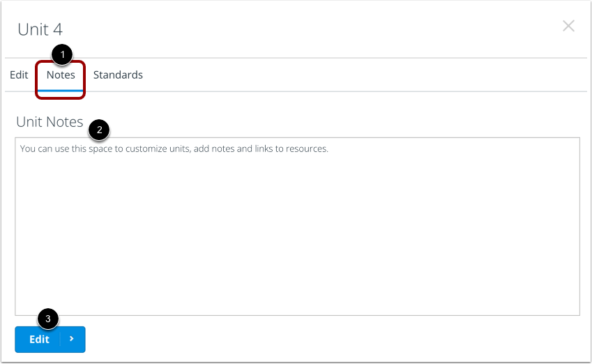Screen dimensions: 592x364
Task: Open the Standards tab
Action: (118, 75)
